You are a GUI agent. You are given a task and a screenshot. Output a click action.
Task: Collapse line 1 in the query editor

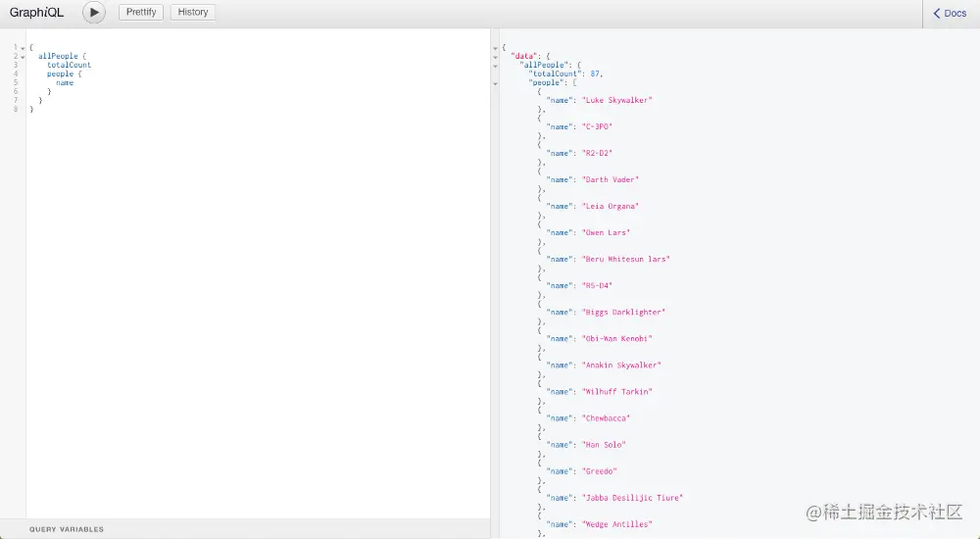point(23,48)
